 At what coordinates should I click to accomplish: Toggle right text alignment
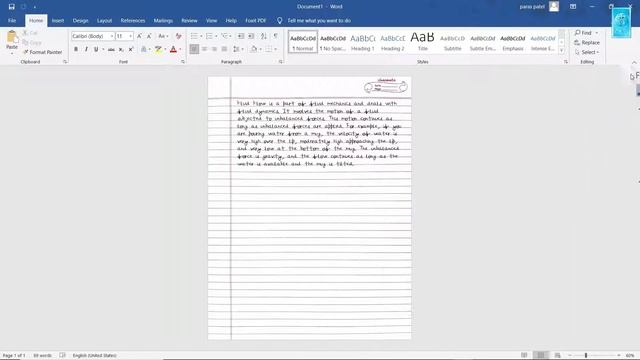(214, 49)
